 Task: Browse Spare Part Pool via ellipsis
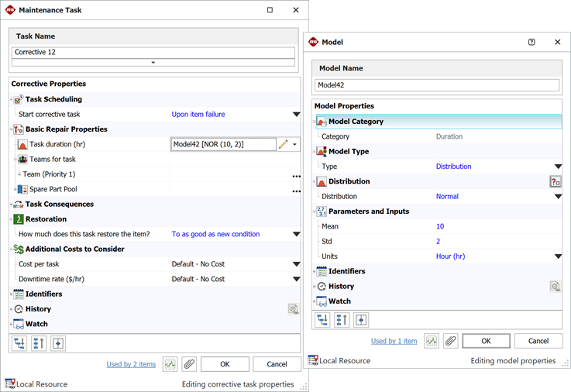297,191
